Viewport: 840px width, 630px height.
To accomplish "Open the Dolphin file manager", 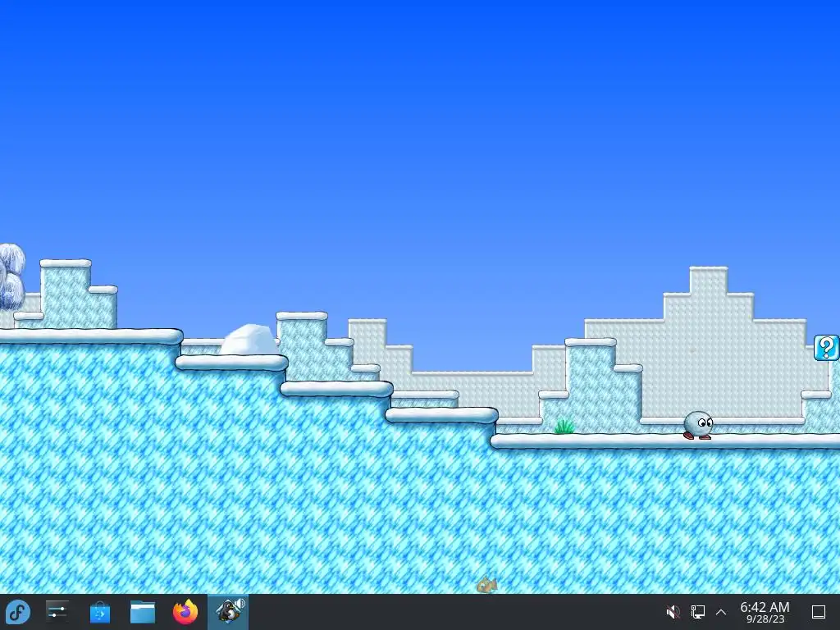I will [143, 612].
